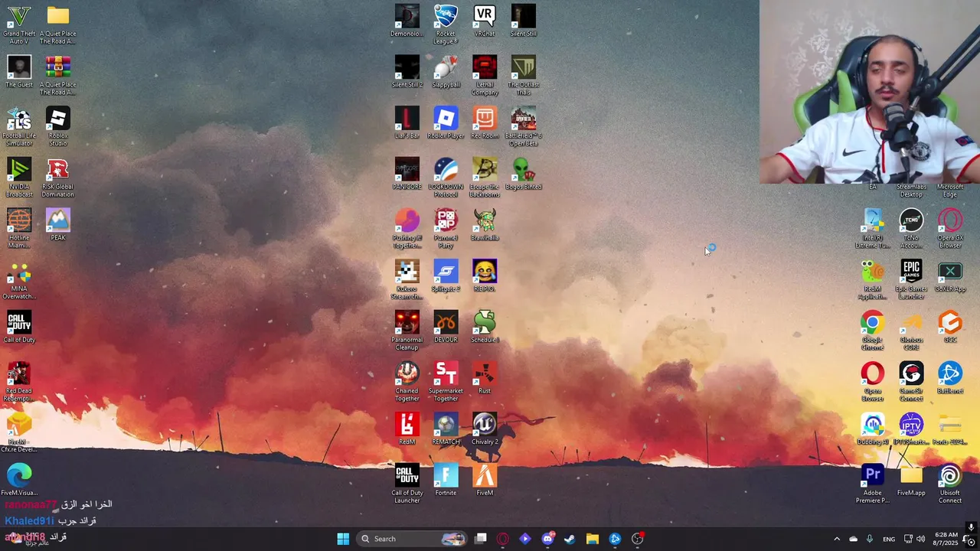
Task: Select the Chained Together icon
Action: coord(407,382)
